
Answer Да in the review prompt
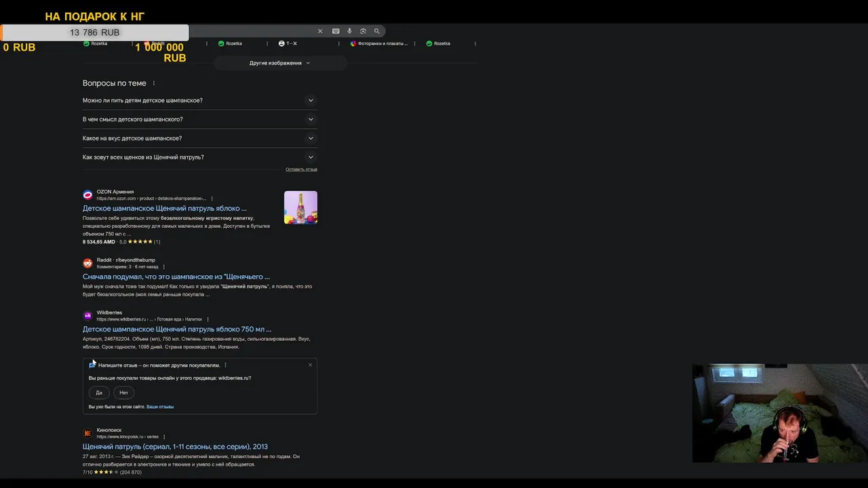coord(99,392)
